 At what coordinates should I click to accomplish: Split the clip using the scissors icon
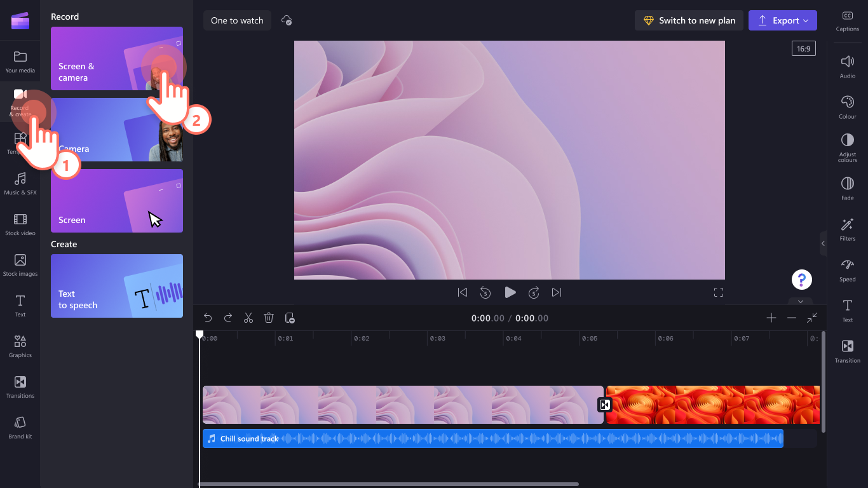pos(248,317)
